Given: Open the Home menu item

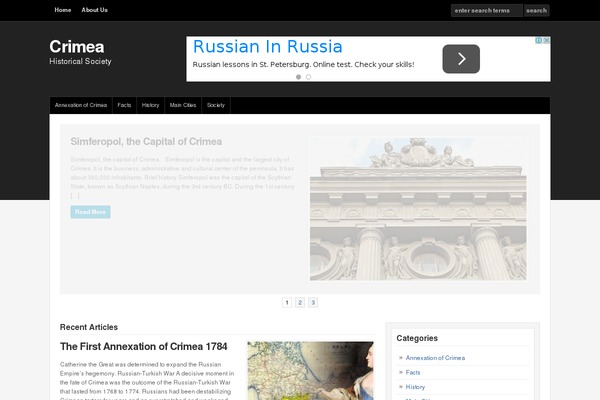Looking at the screenshot, I should (x=63, y=10).
